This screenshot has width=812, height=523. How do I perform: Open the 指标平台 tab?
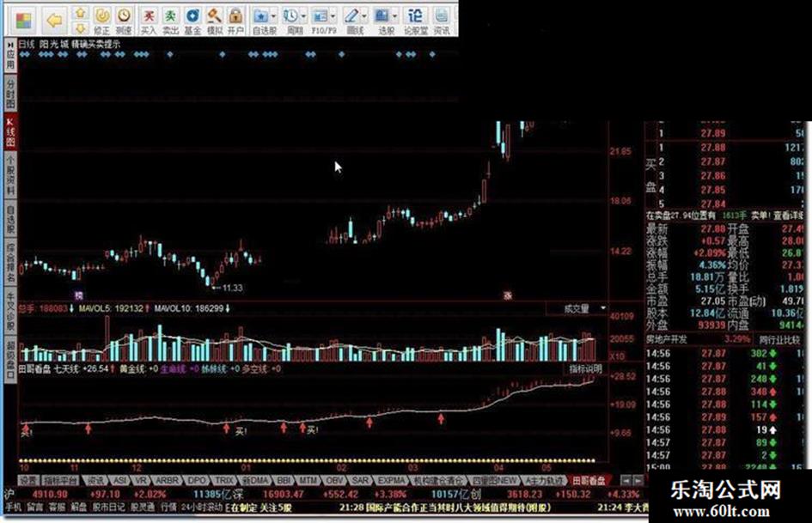(61, 481)
